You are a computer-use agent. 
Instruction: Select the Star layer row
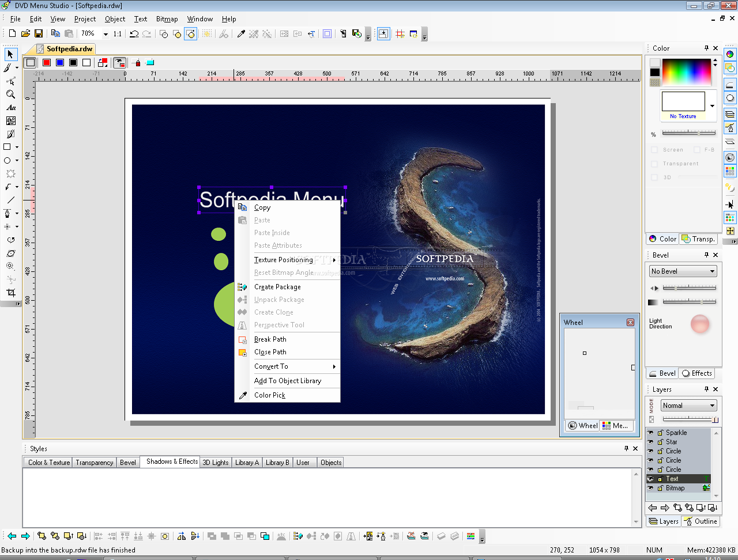tap(678, 442)
